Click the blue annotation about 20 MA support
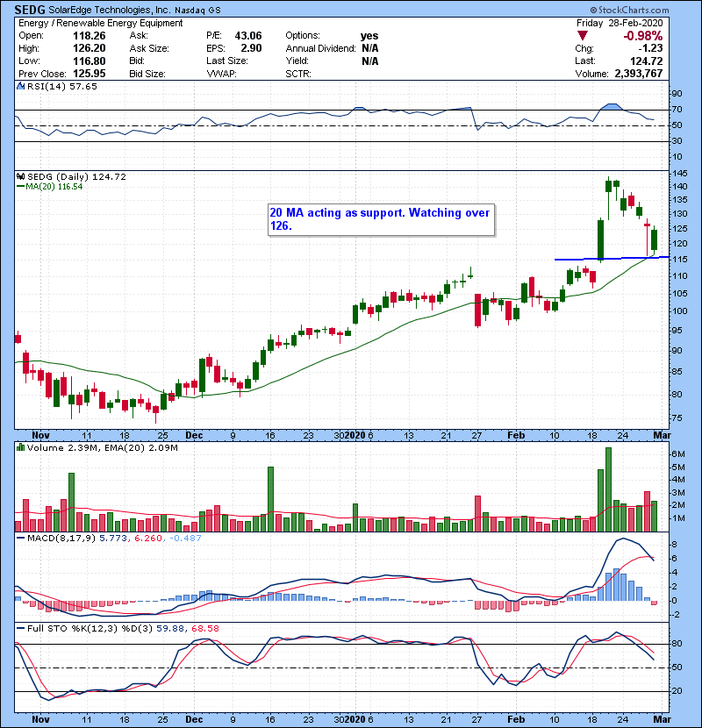702x728 pixels. pyautogui.click(x=381, y=219)
